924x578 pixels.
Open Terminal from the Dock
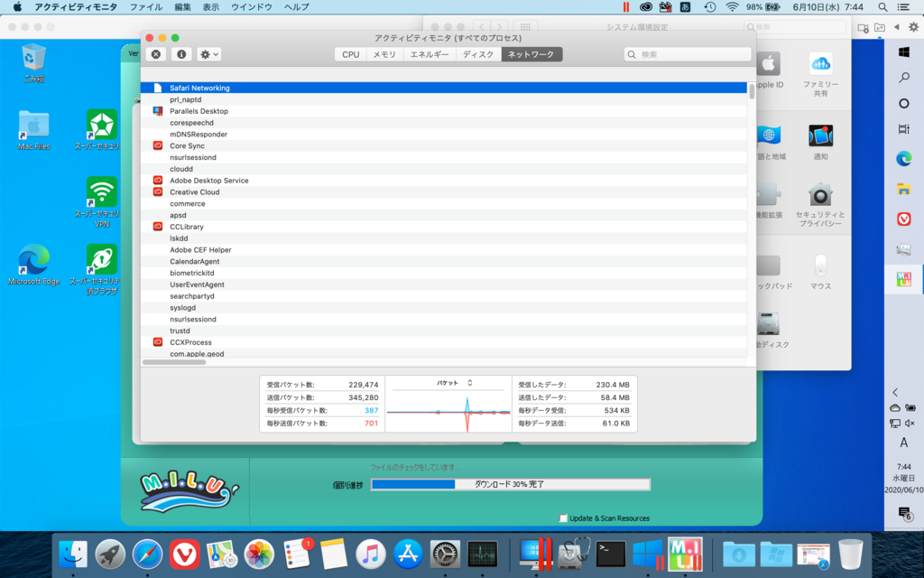[610, 553]
